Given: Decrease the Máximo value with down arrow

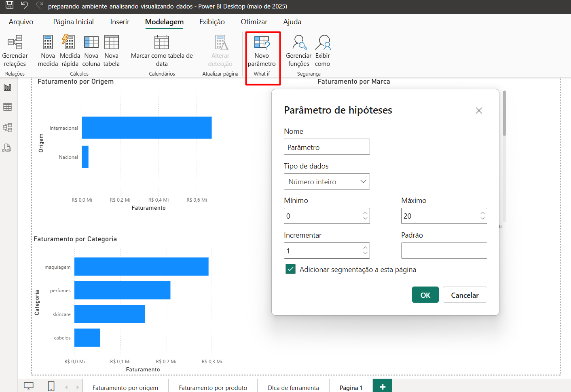Looking at the screenshot, I should click(482, 219).
